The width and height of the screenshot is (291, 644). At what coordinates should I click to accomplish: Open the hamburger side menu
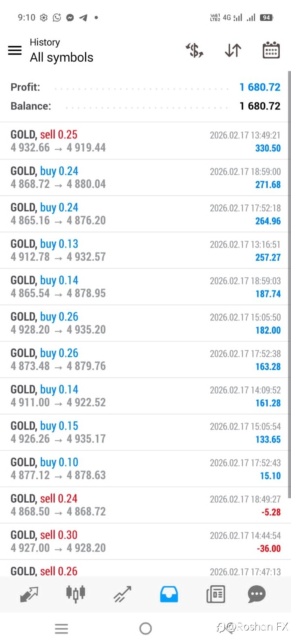click(x=15, y=50)
